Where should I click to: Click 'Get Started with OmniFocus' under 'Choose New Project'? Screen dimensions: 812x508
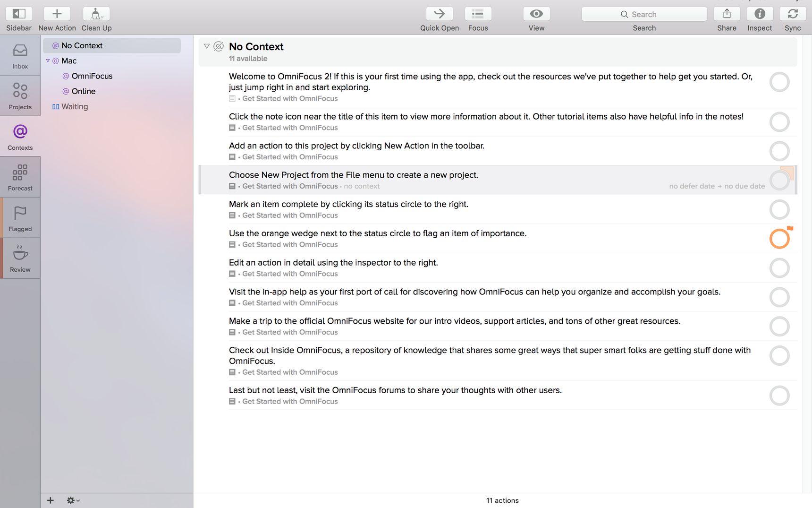290,186
